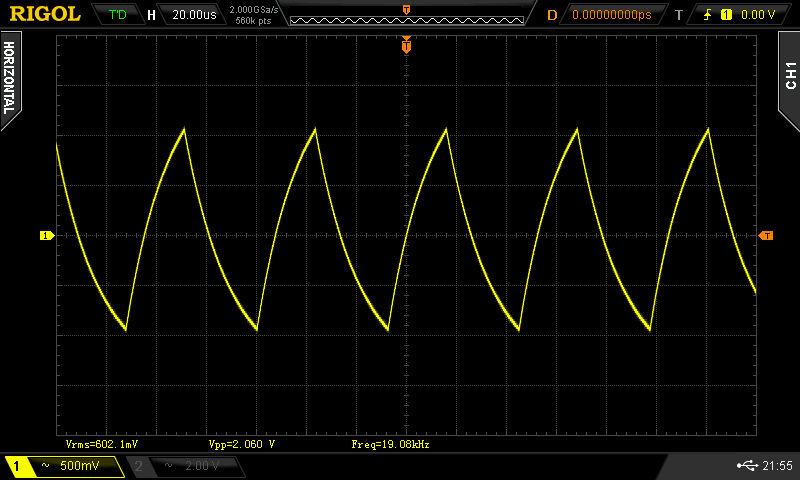800x480 pixels.
Task: Click the rising edge trigger icon
Action: (x=707, y=15)
